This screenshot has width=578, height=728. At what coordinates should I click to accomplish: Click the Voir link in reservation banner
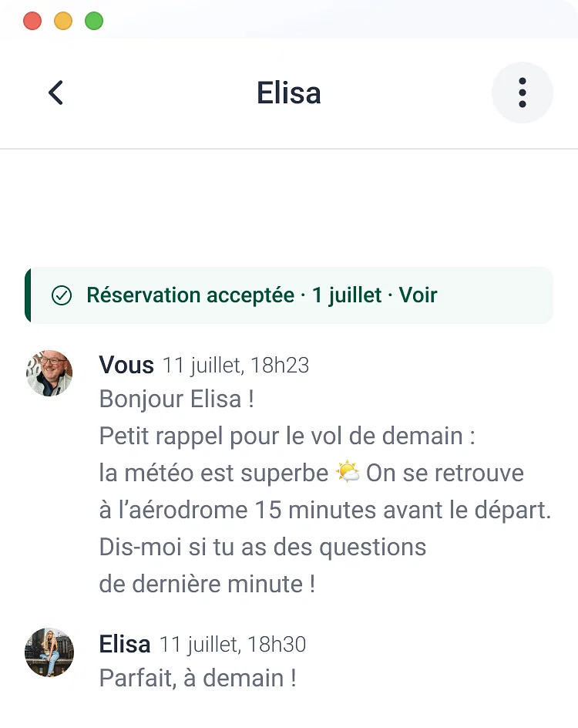click(418, 295)
